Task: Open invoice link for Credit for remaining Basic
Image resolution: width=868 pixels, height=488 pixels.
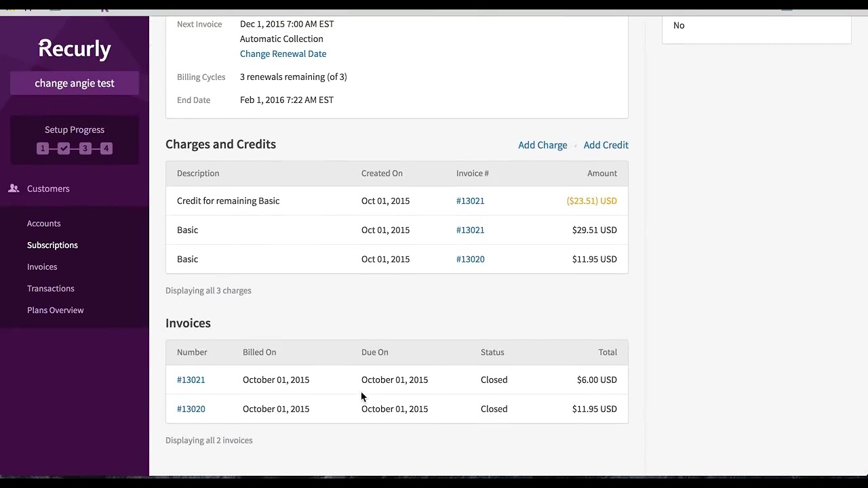Action: pyautogui.click(x=470, y=201)
